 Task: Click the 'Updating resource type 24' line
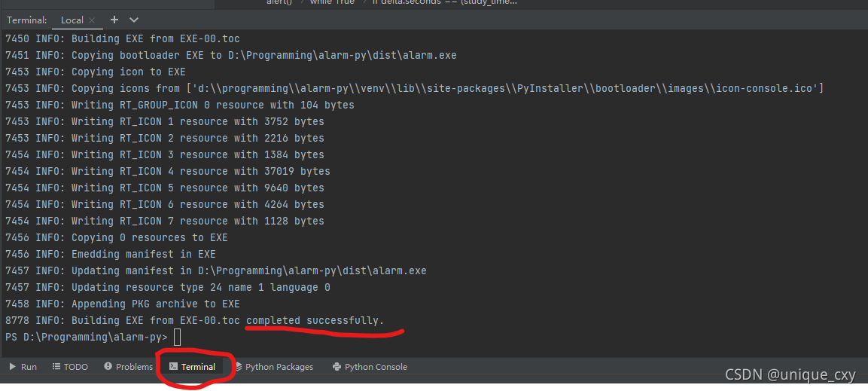168,288
